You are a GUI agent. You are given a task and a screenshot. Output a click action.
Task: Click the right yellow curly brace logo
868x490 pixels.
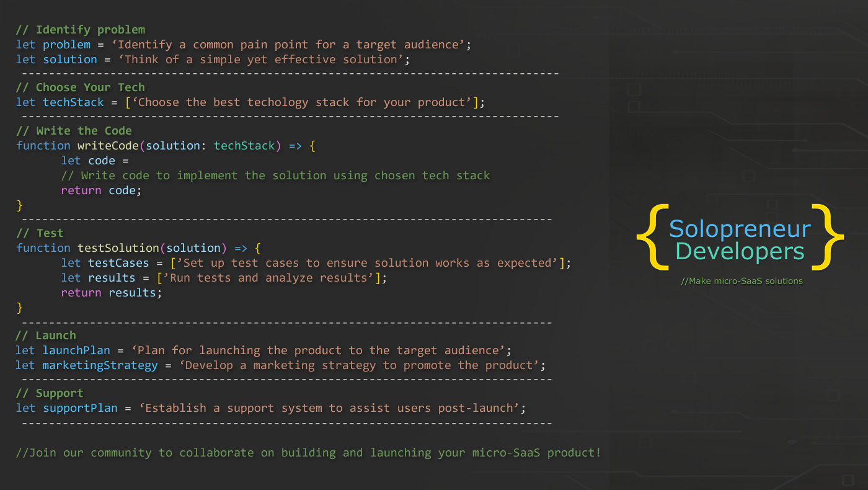click(829, 239)
